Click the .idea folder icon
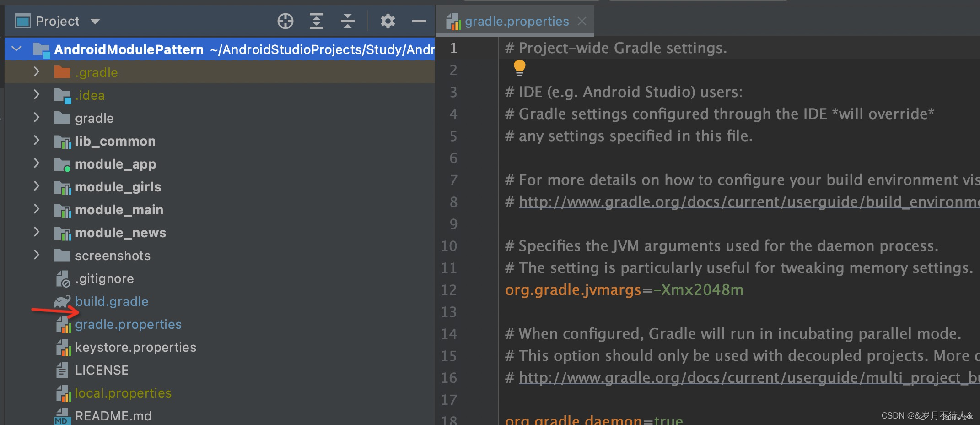Screen dimensions: 980x425 click(x=62, y=95)
